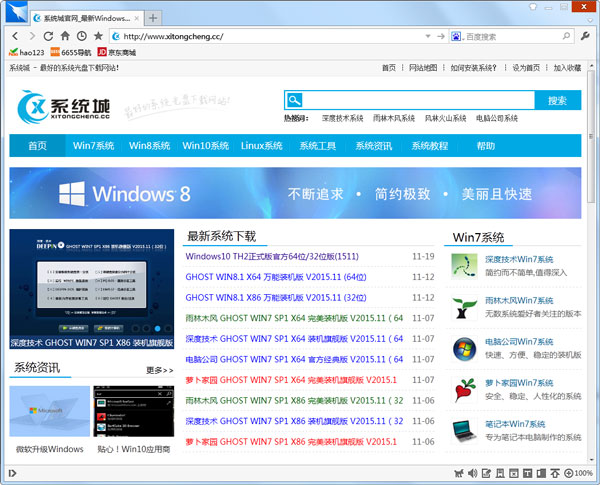Expand the small triangle below the window controls
This screenshot has height=485, width=600.
(x=592, y=19)
